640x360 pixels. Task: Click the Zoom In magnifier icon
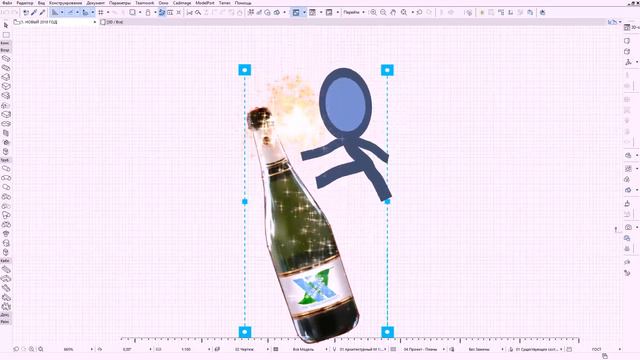pyautogui.click(x=373, y=13)
